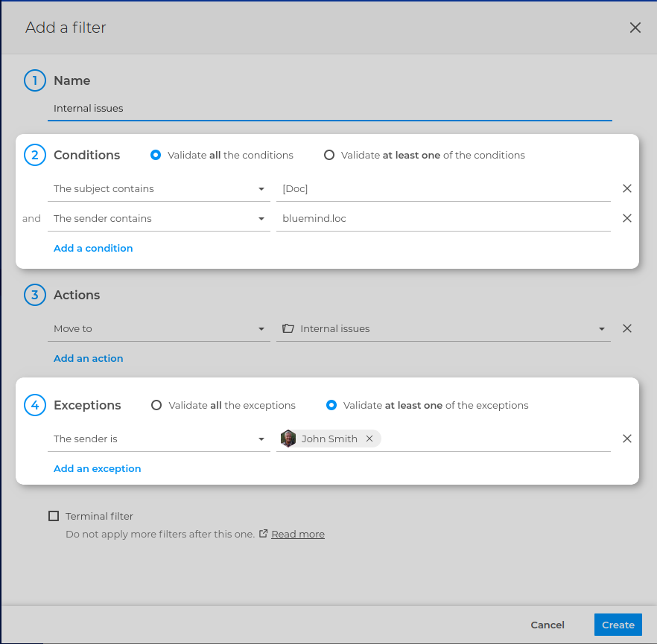The height and width of the screenshot is (644, 657).
Task: Close the Add a filter dialog
Action: [x=635, y=28]
